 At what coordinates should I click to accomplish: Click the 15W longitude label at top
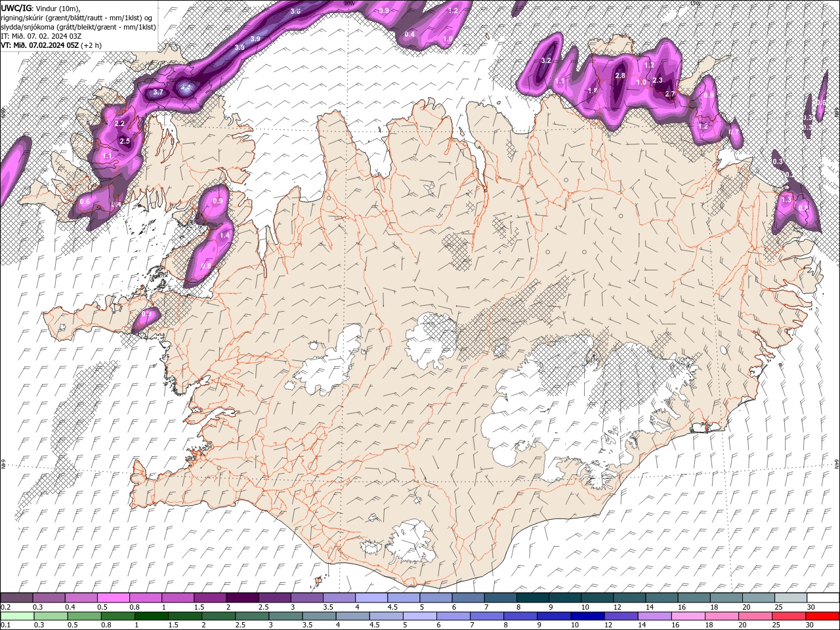point(696,3)
